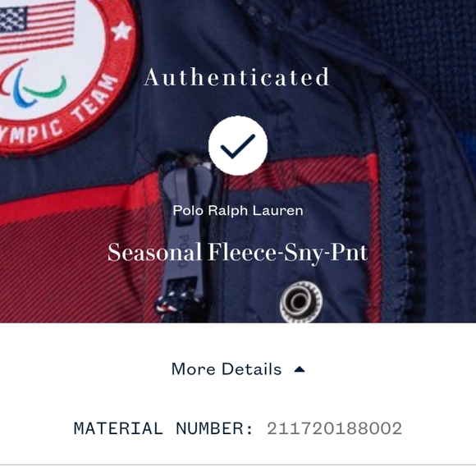The height and width of the screenshot is (476, 476).
Task: Click the Paralympic agitos logo
Action: tap(32, 84)
